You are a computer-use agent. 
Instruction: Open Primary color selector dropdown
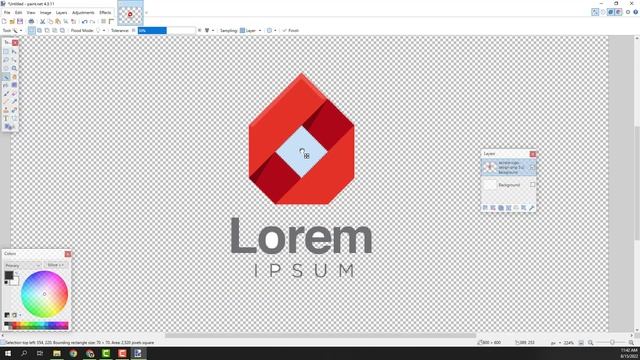[23, 265]
